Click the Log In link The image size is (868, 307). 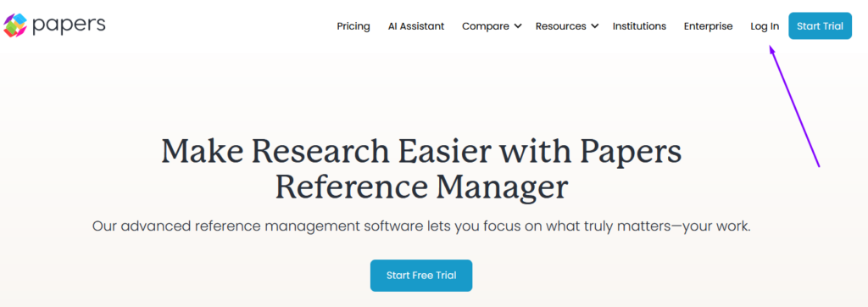pyautogui.click(x=765, y=26)
